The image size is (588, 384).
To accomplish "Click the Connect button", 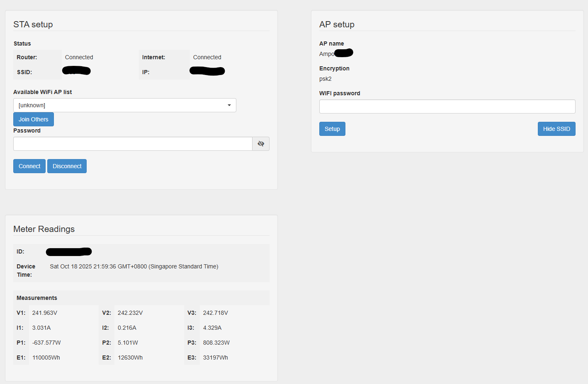I will 29,166.
